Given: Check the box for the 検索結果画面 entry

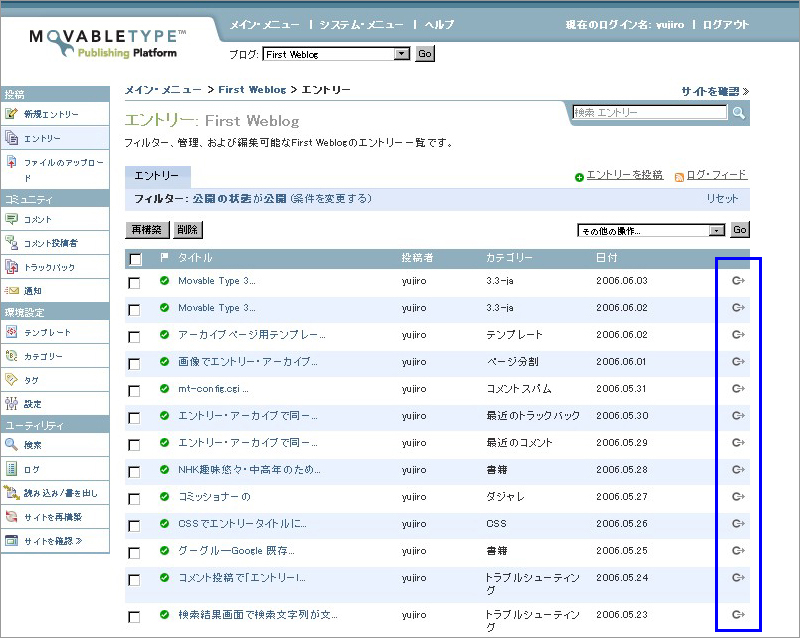Looking at the screenshot, I should (134, 617).
